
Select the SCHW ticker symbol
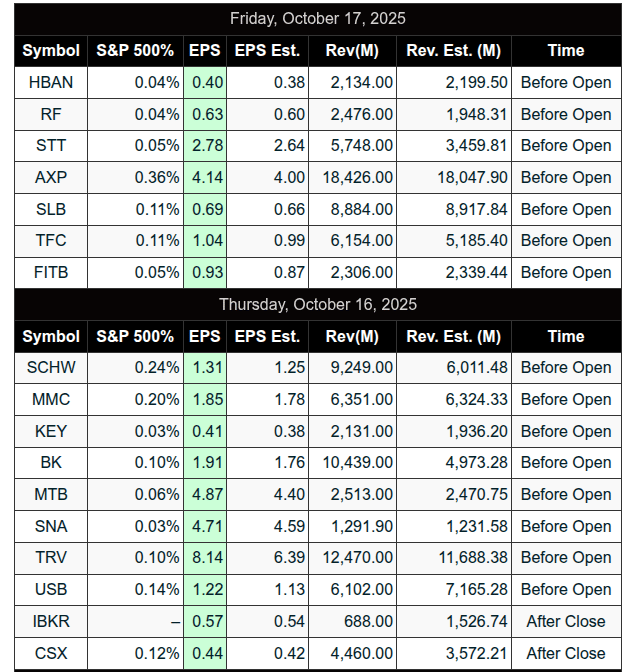pyautogui.click(x=51, y=367)
